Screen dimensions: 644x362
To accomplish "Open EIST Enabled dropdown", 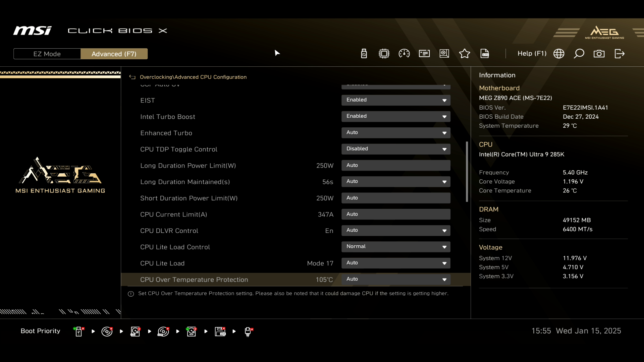I will [x=396, y=100].
